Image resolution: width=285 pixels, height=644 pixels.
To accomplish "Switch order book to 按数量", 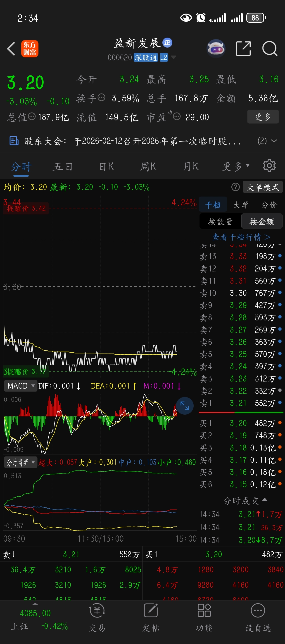I will pos(220,221).
